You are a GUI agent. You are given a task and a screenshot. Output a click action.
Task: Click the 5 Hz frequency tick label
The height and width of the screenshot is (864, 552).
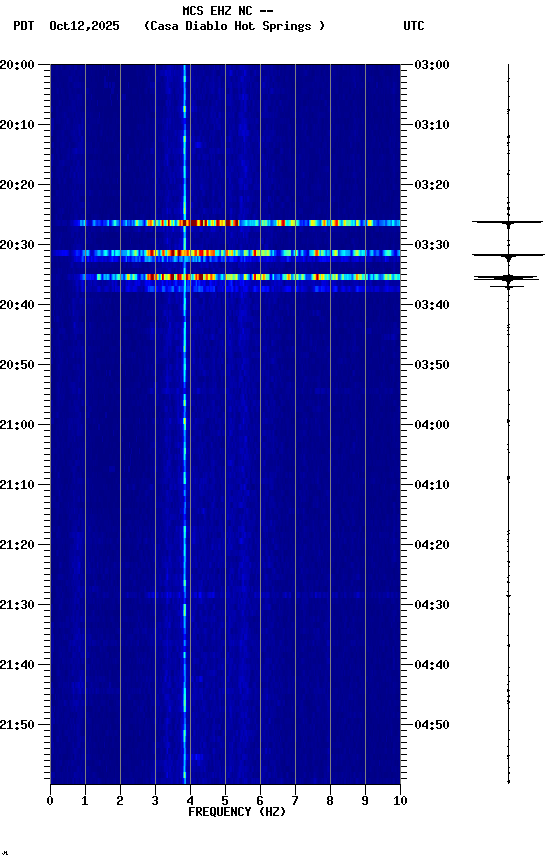(225, 801)
